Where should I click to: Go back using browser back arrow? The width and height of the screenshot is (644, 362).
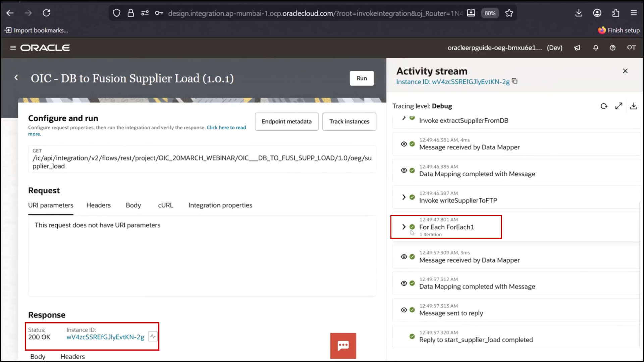[10, 13]
